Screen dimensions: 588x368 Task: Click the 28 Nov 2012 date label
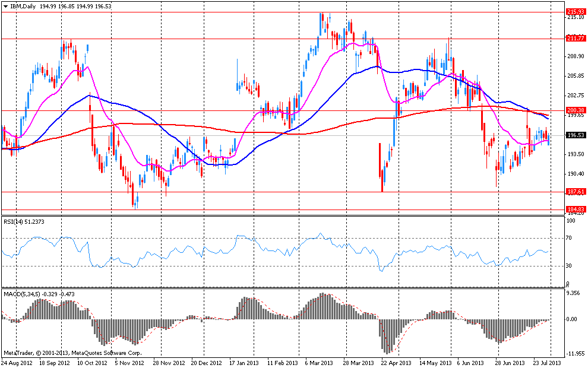click(169, 363)
